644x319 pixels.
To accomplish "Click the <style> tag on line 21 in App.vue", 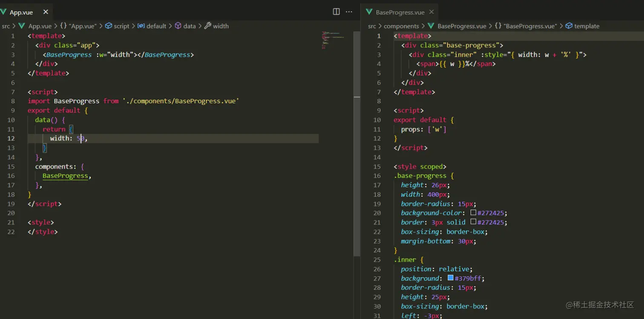I will pyautogui.click(x=41, y=222).
